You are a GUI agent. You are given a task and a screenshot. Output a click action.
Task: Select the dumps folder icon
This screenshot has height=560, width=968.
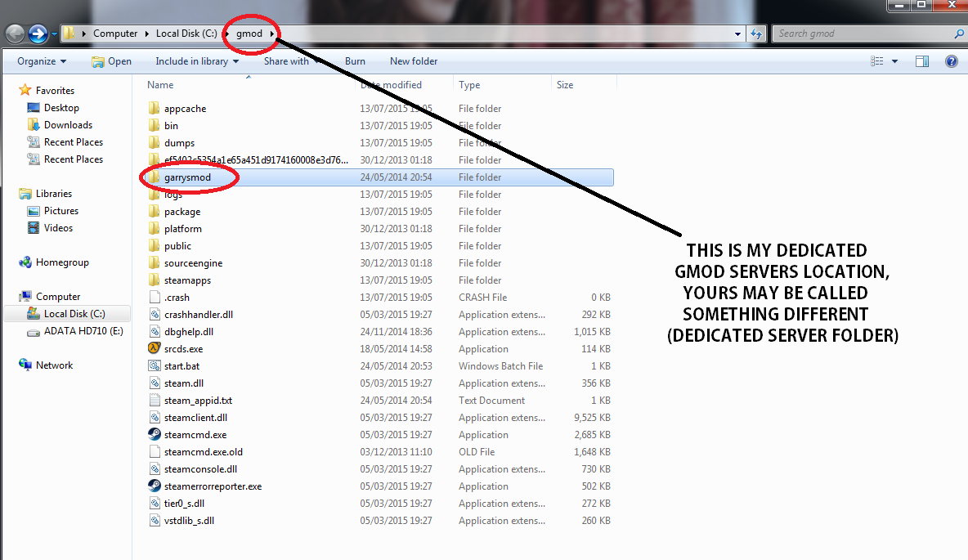coord(155,142)
